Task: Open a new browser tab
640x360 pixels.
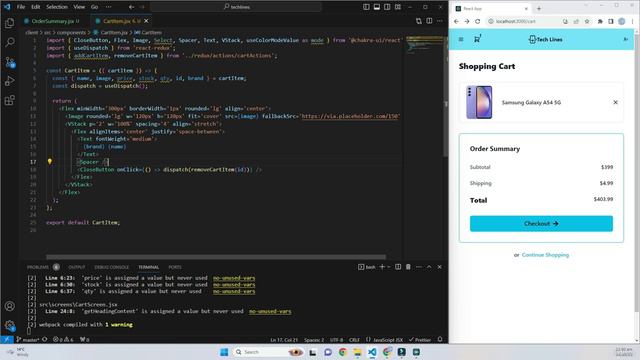Action: 539,9
